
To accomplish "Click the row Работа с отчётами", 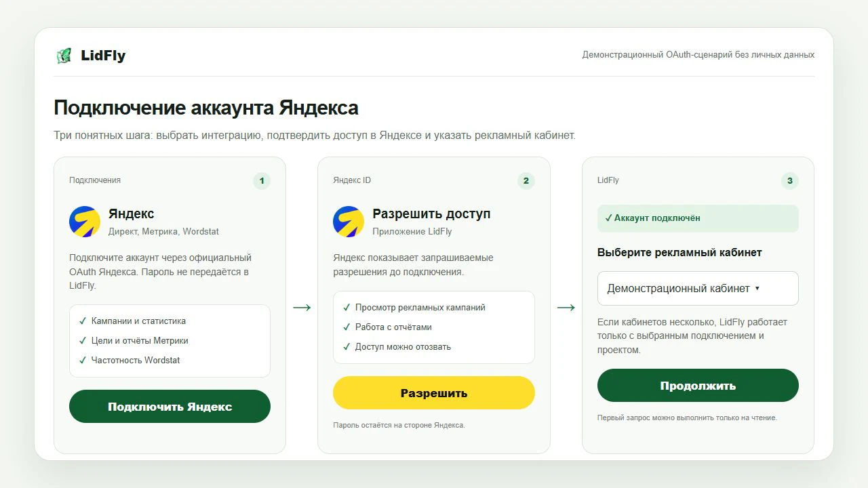I will click(434, 327).
